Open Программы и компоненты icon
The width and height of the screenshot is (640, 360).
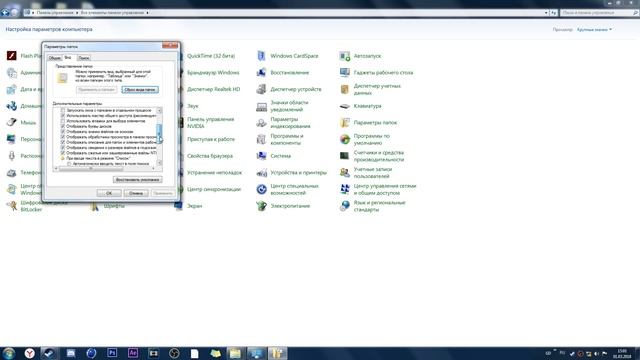262,140
